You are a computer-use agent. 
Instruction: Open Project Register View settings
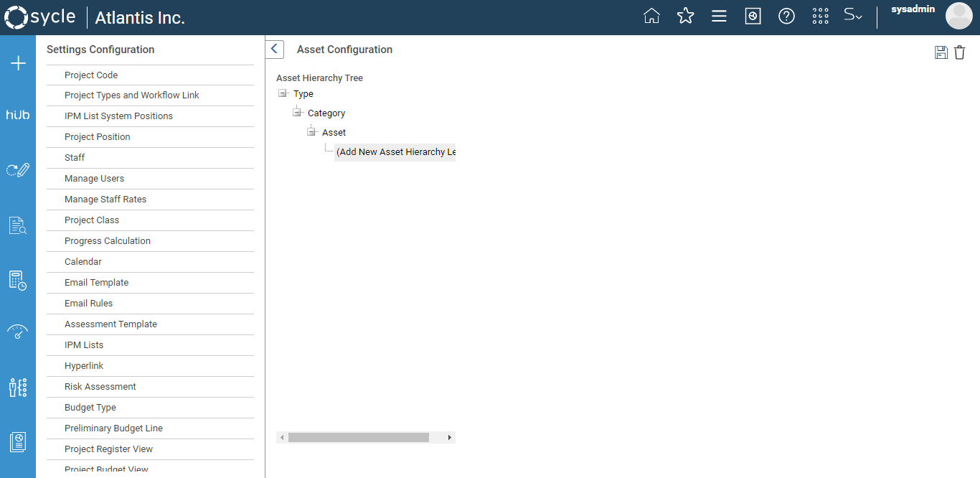[150, 449]
